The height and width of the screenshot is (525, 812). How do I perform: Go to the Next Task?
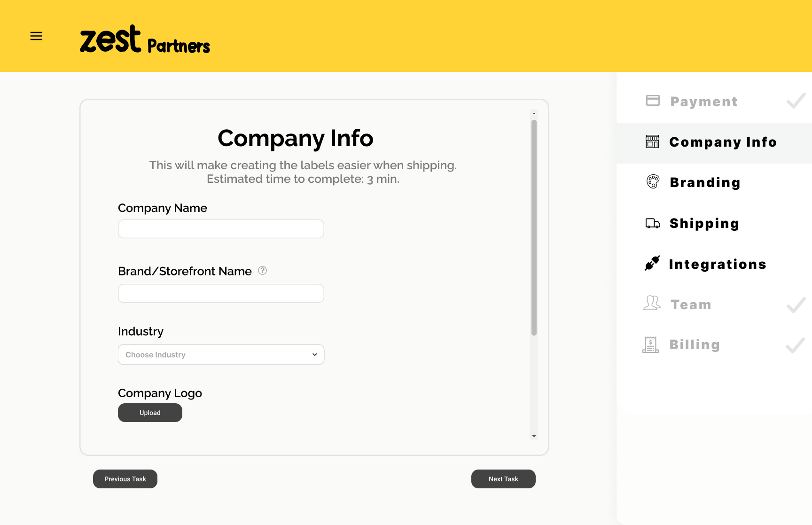[x=503, y=479]
